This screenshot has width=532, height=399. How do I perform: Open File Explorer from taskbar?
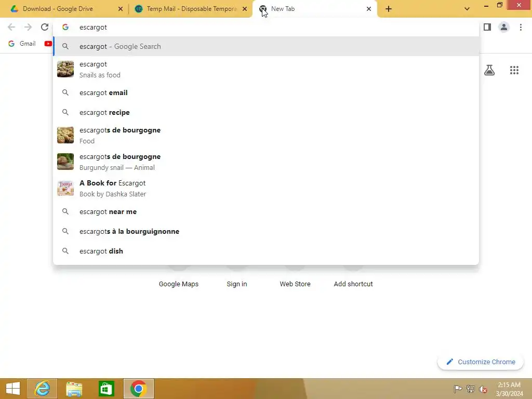click(x=74, y=389)
